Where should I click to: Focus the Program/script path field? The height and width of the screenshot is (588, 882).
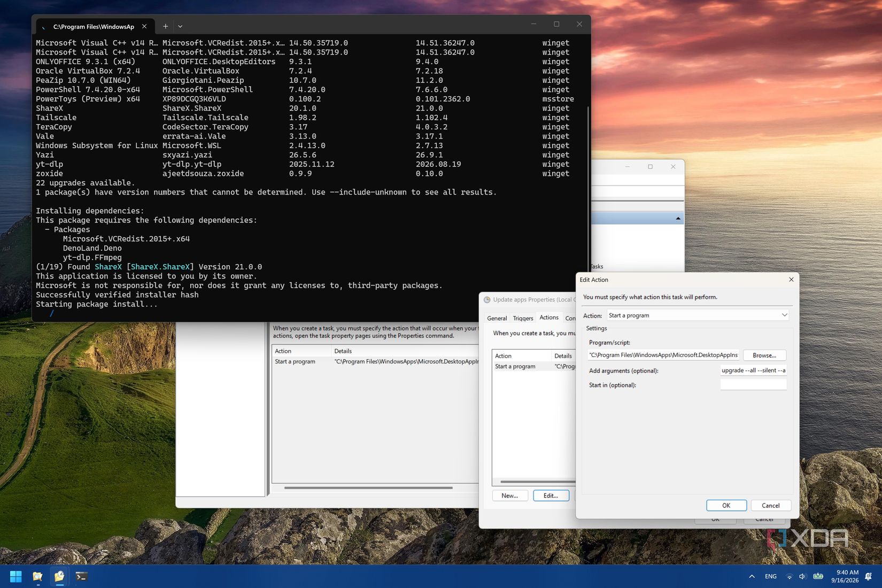click(663, 355)
